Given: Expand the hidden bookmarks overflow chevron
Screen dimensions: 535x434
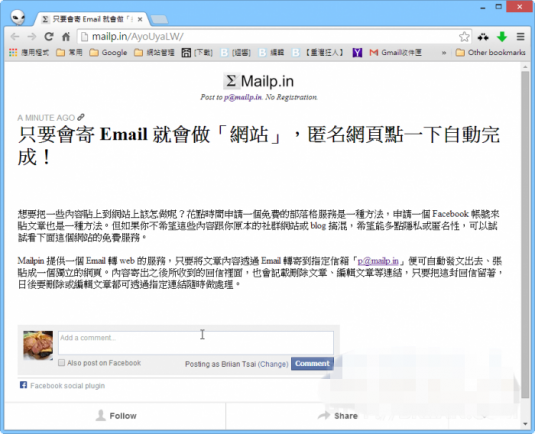Looking at the screenshot, I should (x=444, y=53).
